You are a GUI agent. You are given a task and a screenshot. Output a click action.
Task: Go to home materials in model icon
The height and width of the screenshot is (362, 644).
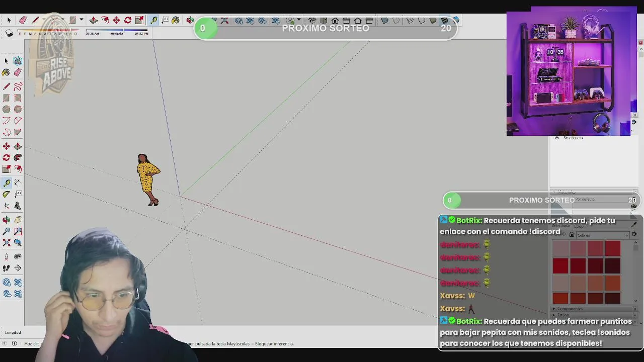[x=572, y=235]
